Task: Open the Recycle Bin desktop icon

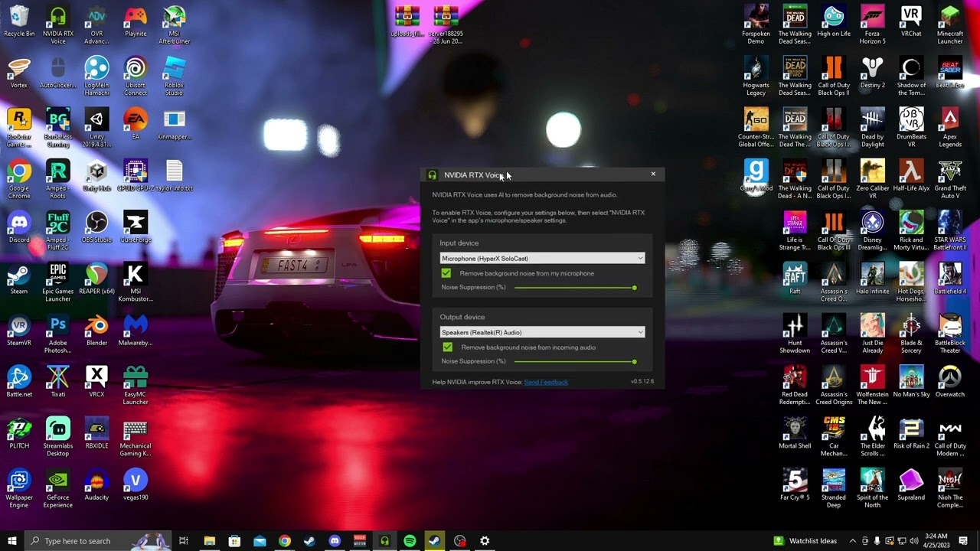Action: click(x=19, y=22)
